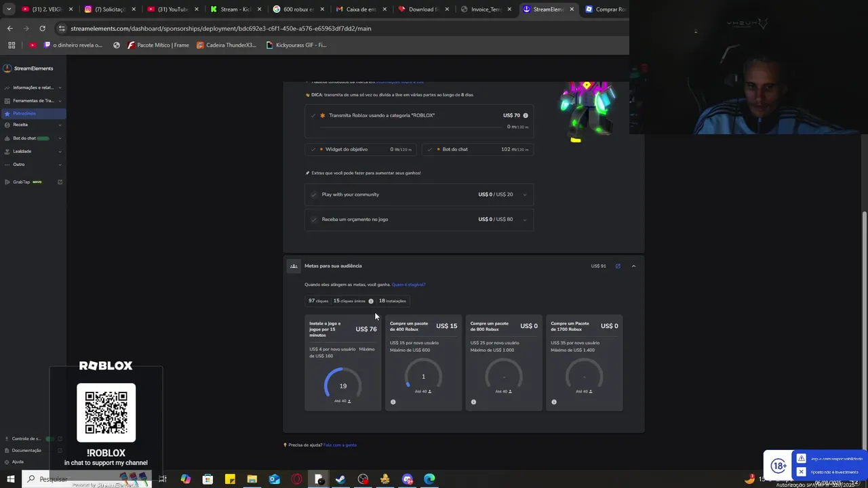Open Steam from the taskbar
The width and height of the screenshot is (868, 488).
[x=340, y=479]
